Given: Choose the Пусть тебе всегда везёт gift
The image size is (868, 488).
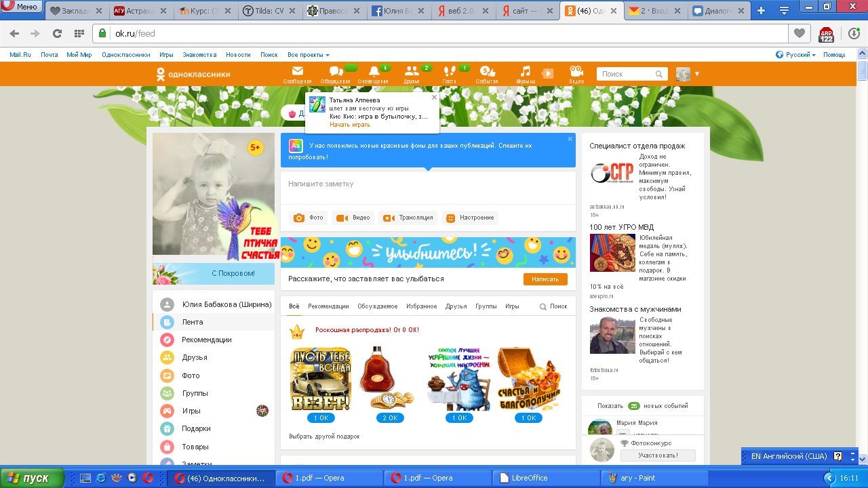Looking at the screenshot, I should 320,379.
